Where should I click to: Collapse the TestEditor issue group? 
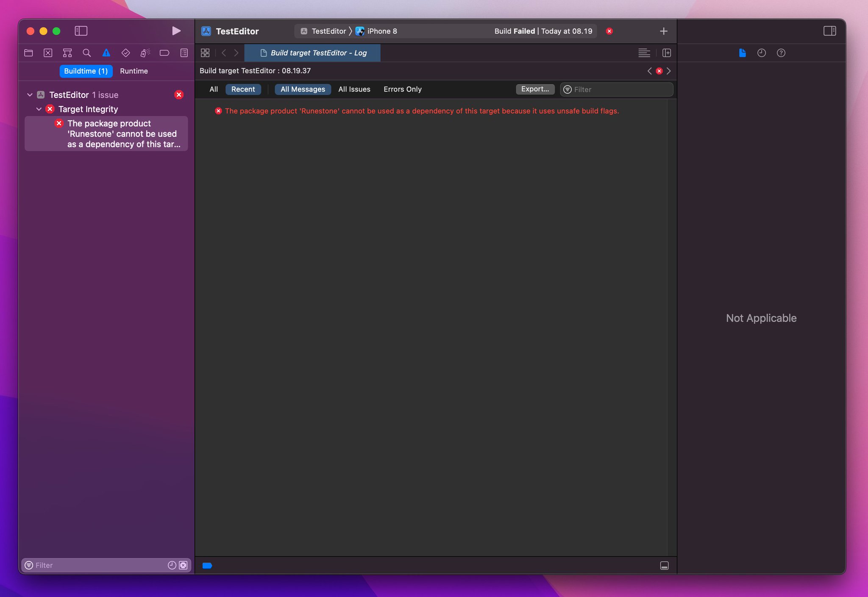(x=30, y=95)
